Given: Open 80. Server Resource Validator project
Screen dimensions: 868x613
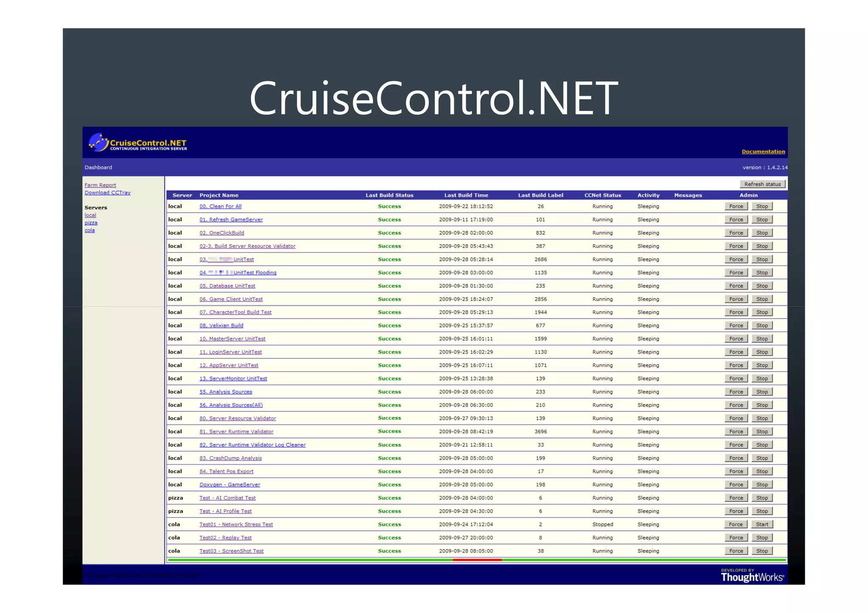Looking at the screenshot, I should 237,419.
